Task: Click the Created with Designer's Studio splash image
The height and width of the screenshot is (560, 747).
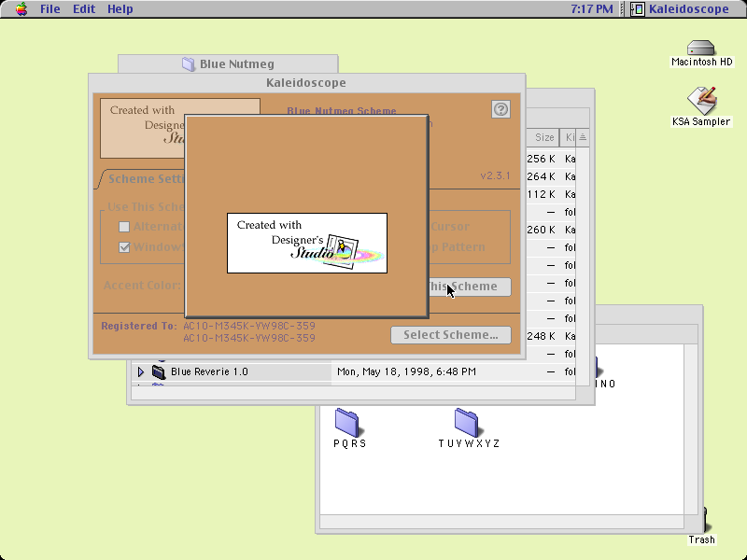Action: (x=307, y=244)
